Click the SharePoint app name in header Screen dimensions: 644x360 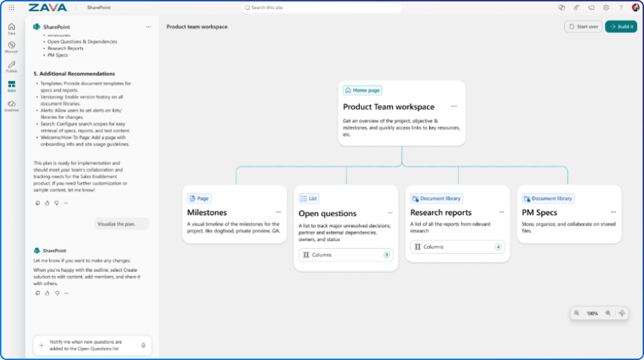[x=99, y=8]
